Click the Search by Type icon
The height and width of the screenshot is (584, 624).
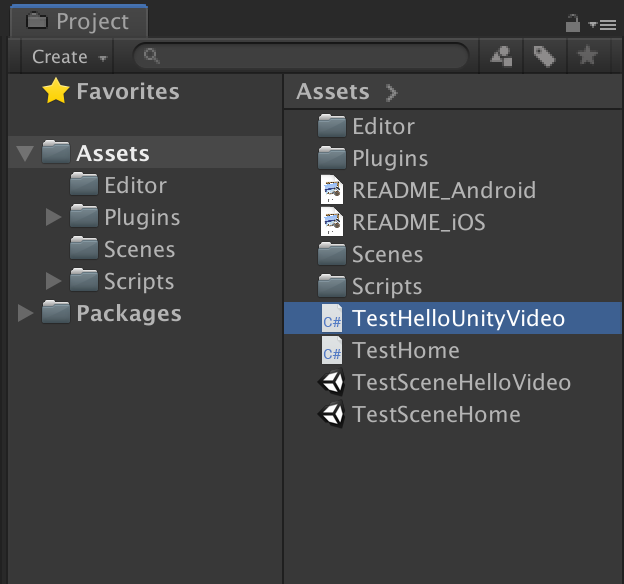pyautogui.click(x=501, y=56)
